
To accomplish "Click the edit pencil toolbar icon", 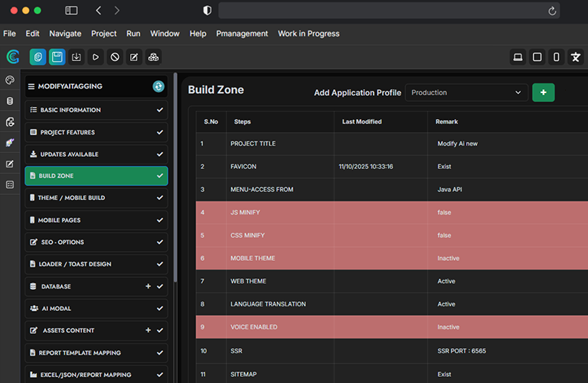I will tap(134, 57).
